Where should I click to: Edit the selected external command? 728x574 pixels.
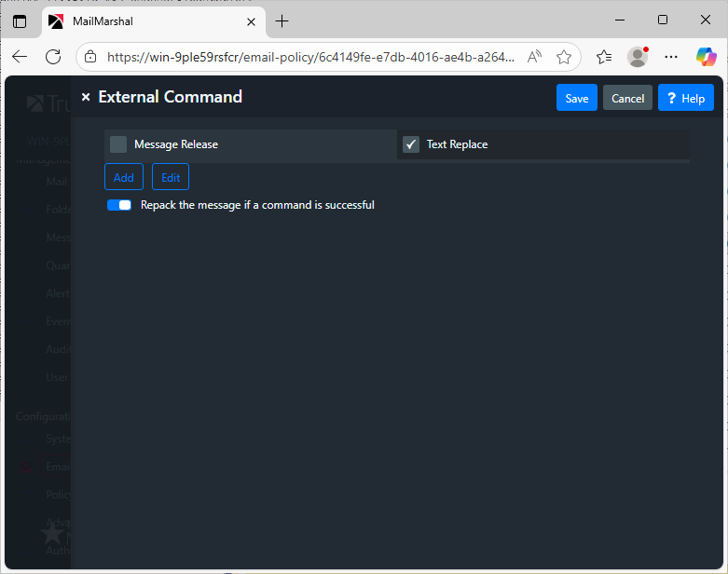(171, 177)
